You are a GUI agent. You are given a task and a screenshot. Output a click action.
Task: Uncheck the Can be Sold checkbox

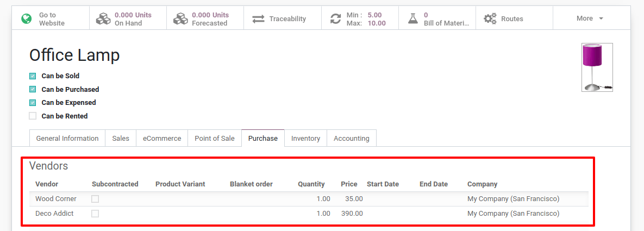33,76
